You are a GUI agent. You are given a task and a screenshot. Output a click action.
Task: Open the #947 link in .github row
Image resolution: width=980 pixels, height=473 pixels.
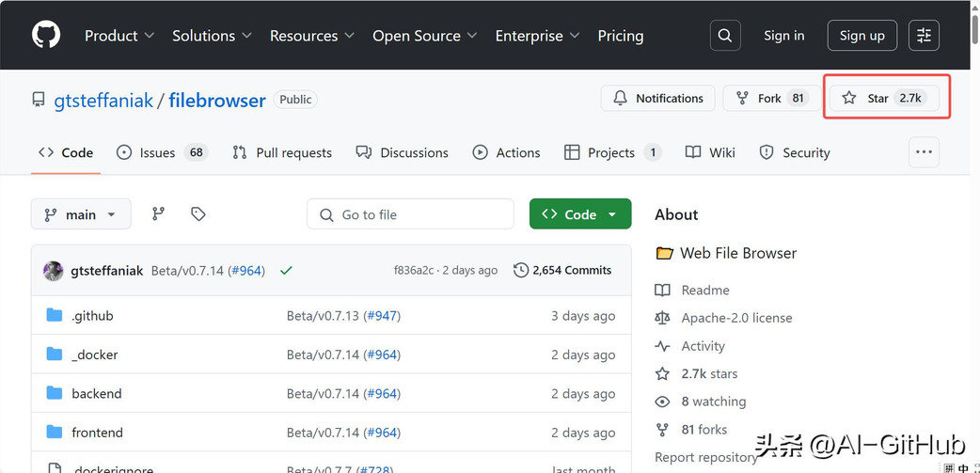(382, 316)
